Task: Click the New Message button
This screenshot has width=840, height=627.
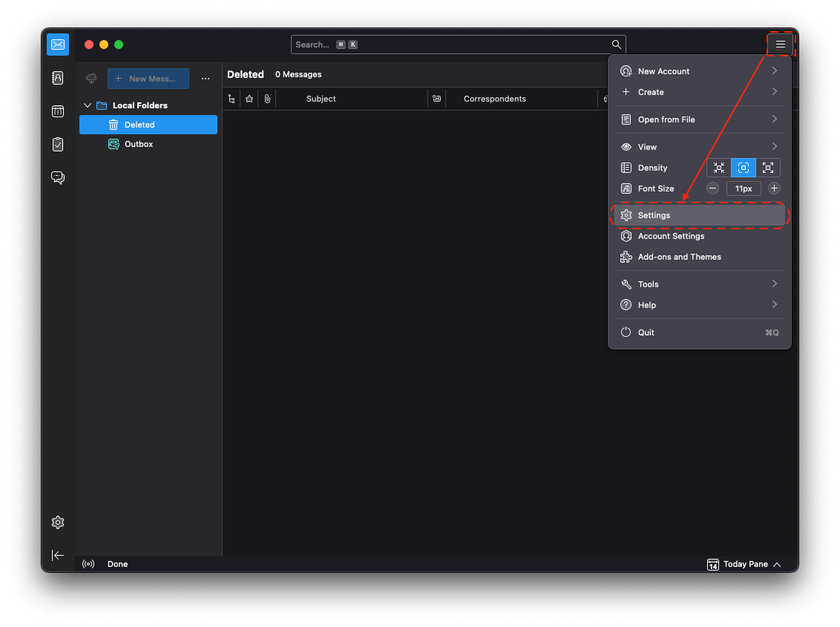Action: coord(148,79)
